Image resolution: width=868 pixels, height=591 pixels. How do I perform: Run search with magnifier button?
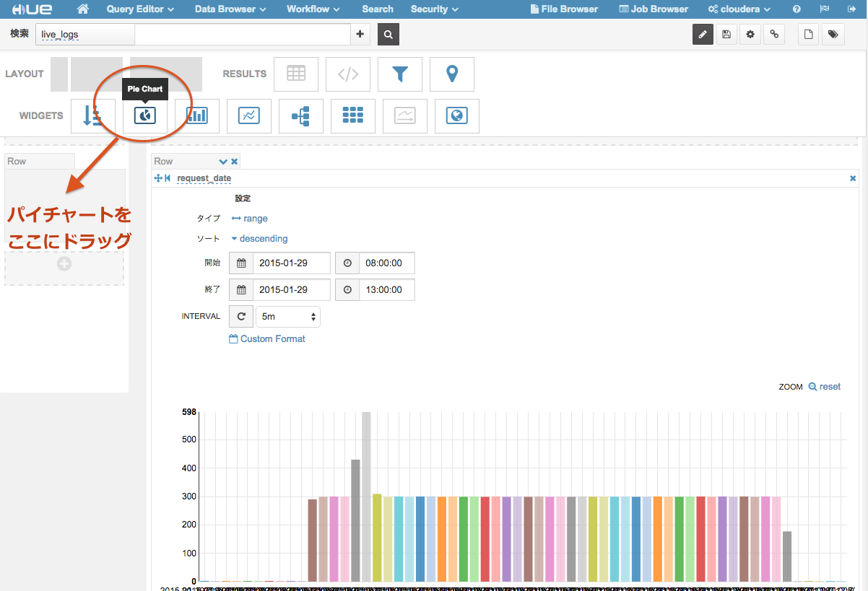(389, 35)
